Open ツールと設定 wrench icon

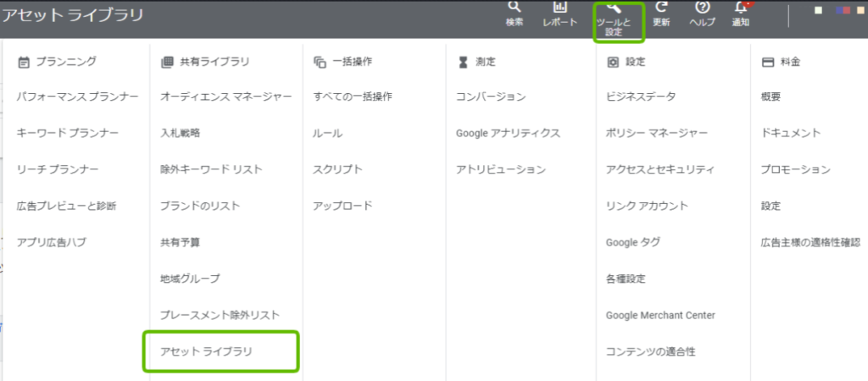coord(614,7)
